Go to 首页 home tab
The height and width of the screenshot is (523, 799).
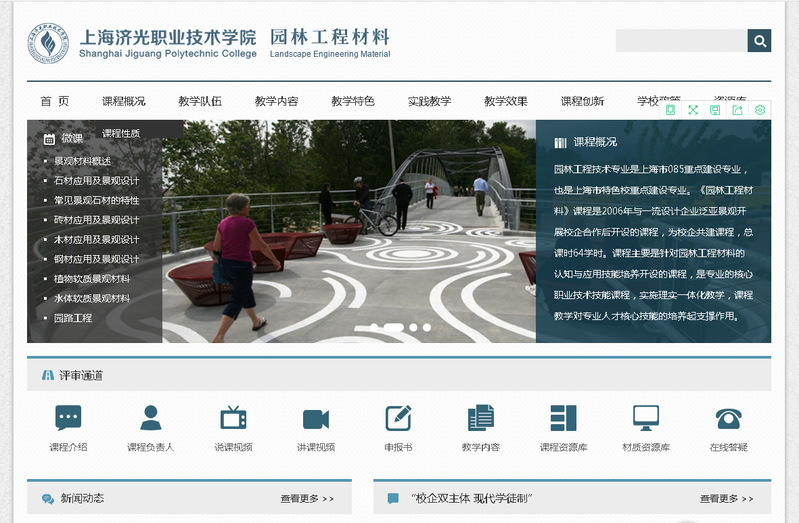pos(55,101)
